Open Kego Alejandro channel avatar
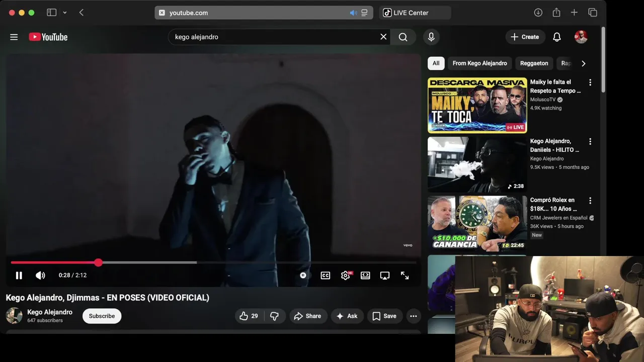The width and height of the screenshot is (644, 362). coord(14,316)
